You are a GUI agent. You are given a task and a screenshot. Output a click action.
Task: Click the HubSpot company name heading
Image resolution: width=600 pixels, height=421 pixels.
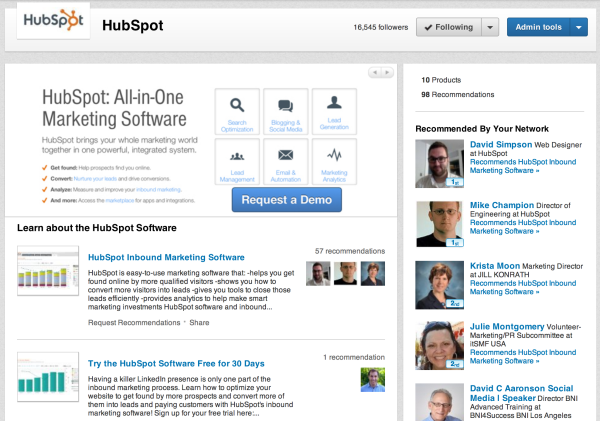pyautogui.click(x=133, y=26)
